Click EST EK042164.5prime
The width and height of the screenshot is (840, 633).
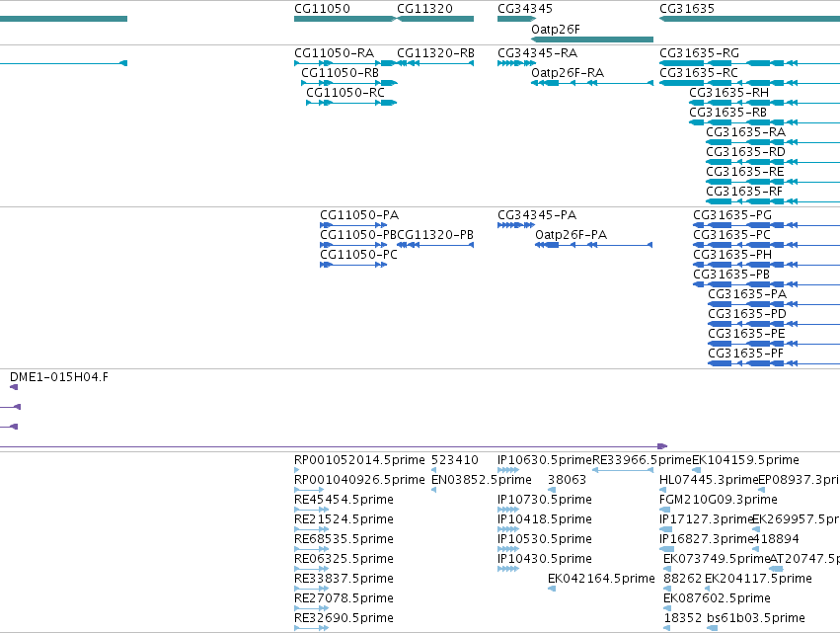[x=601, y=580]
